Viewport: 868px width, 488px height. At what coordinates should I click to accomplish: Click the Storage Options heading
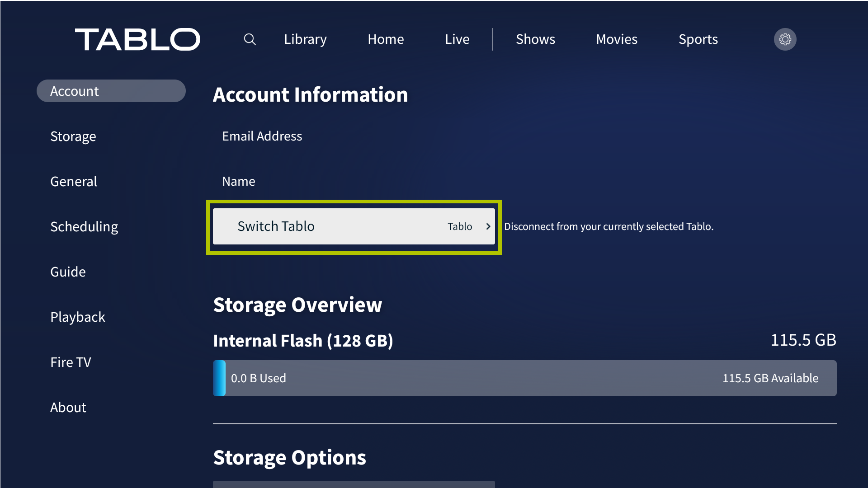click(290, 458)
